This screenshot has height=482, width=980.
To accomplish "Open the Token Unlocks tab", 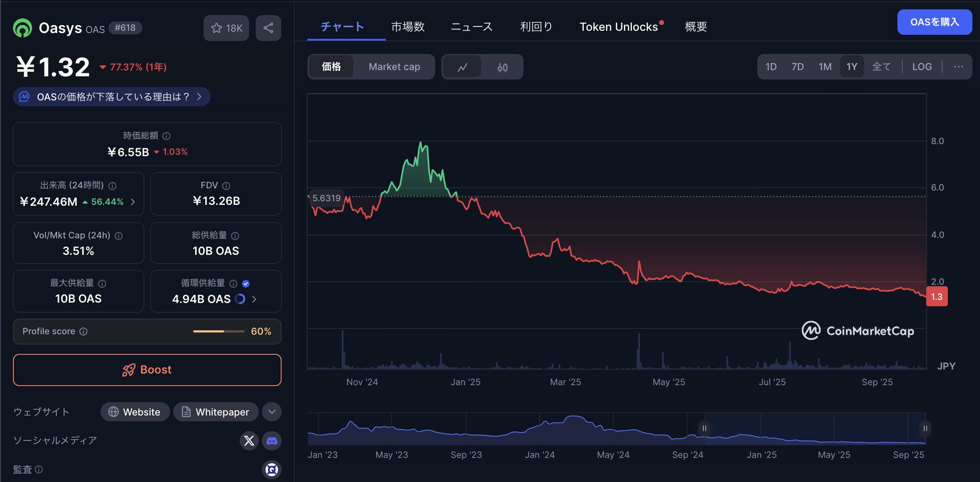I will (x=619, y=27).
